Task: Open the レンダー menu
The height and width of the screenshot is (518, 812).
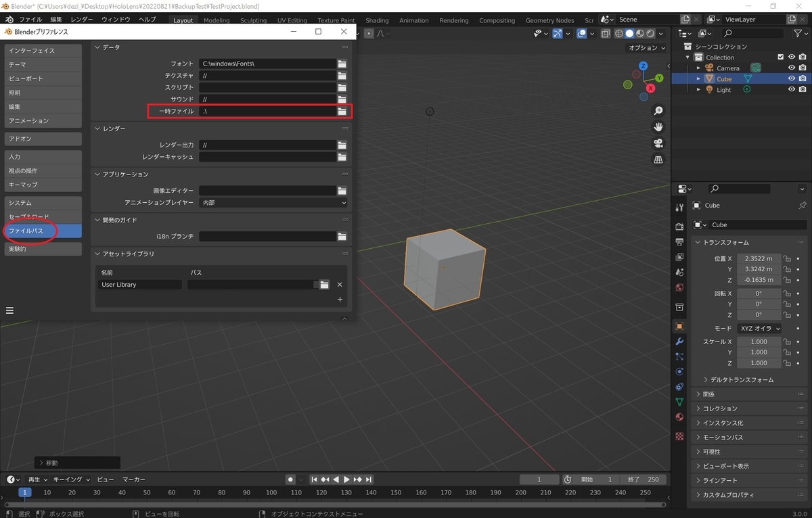Action: point(82,20)
